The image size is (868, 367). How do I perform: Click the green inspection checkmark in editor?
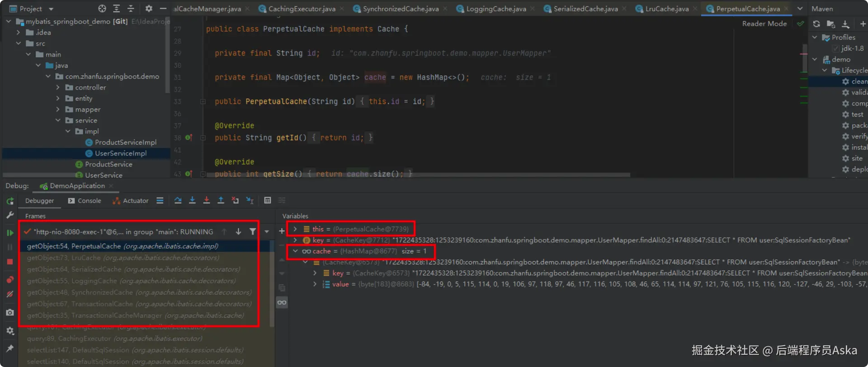coord(800,24)
